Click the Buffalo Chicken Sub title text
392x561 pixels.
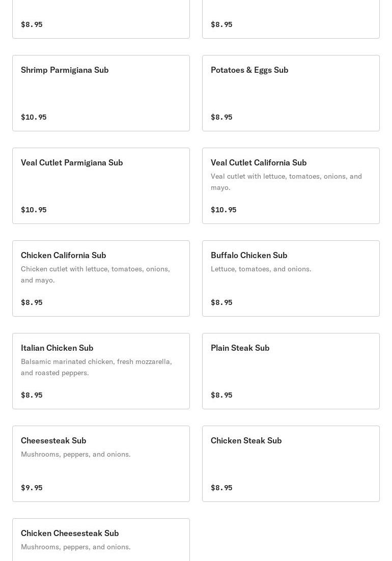click(249, 255)
